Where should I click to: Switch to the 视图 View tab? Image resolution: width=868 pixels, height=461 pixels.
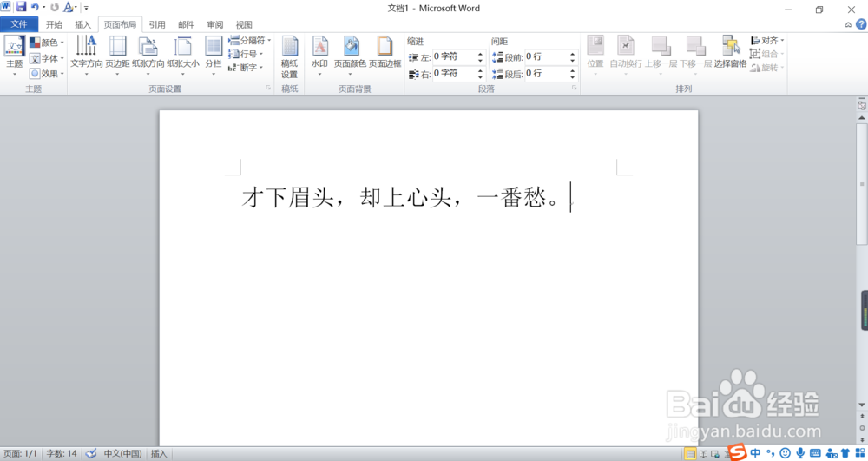pyautogui.click(x=244, y=24)
